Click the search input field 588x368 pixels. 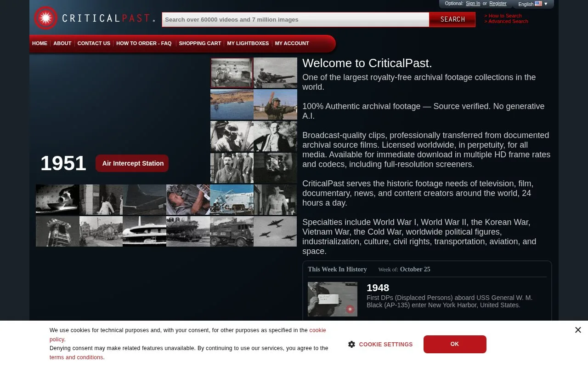pyautogui.click(x=295, y=19)
